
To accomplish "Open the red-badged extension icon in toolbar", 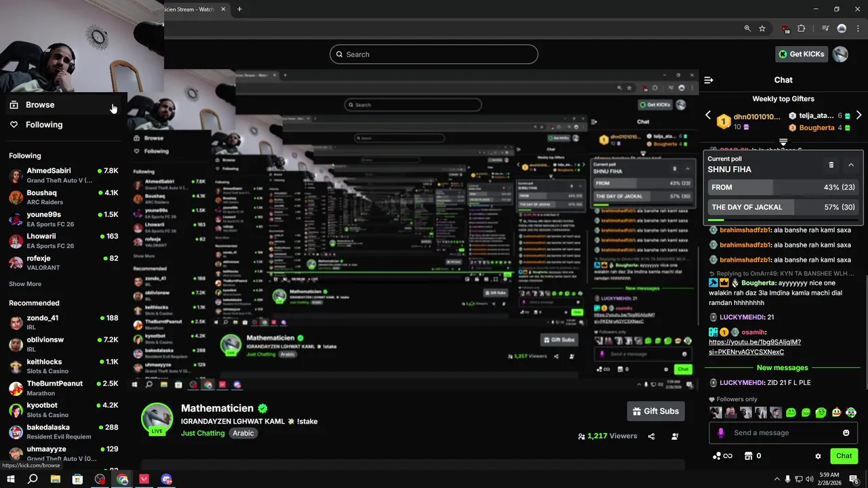I will [x=785, y=29].
